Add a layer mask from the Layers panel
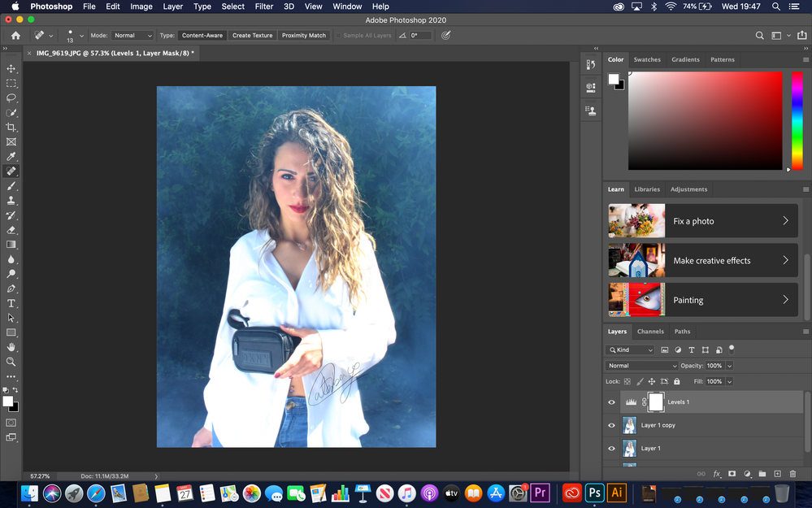The height and width of the screenshot is (508, 812). (732, 474)
